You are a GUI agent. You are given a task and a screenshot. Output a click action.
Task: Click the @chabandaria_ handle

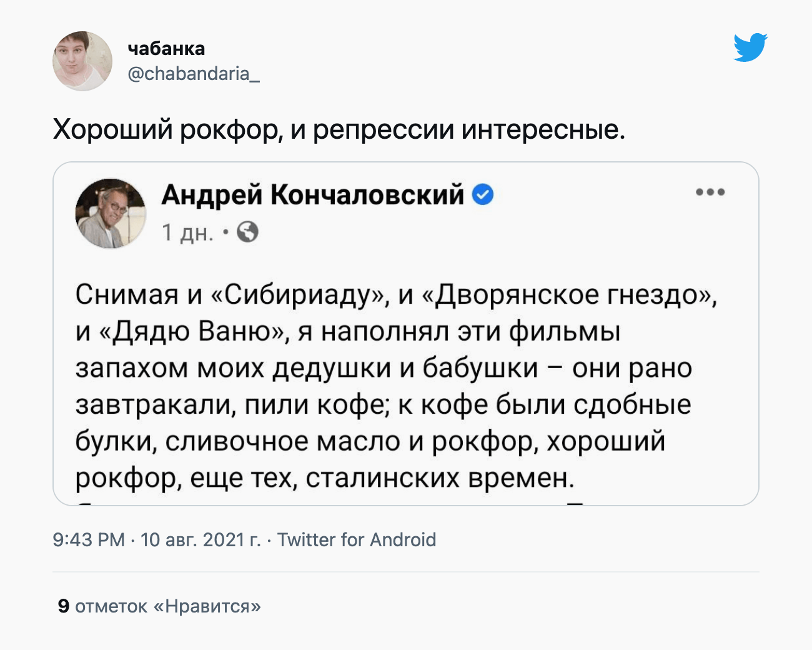tap(194, 74)
